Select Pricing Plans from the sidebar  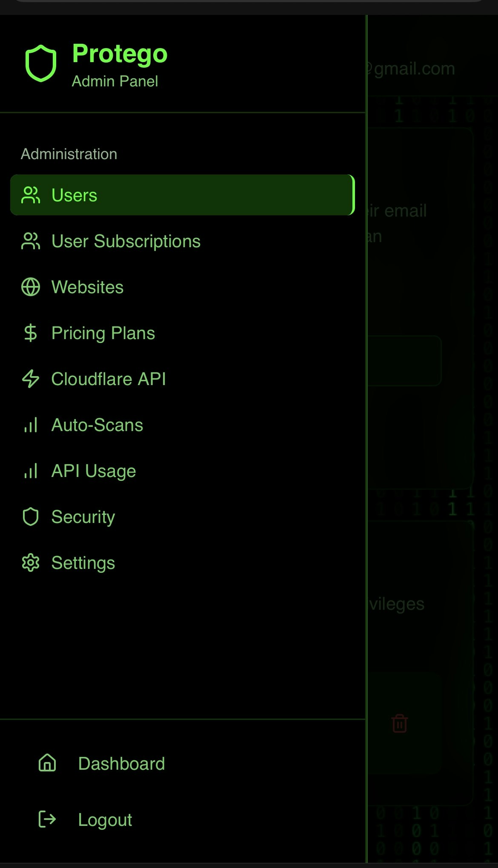point(103,333)
